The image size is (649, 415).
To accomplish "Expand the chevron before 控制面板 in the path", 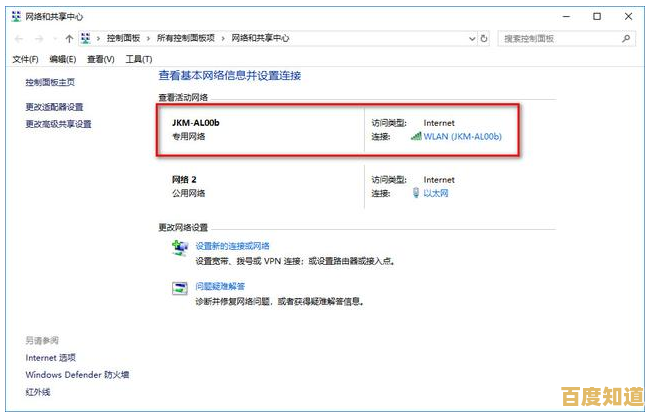I will [99, 38].
